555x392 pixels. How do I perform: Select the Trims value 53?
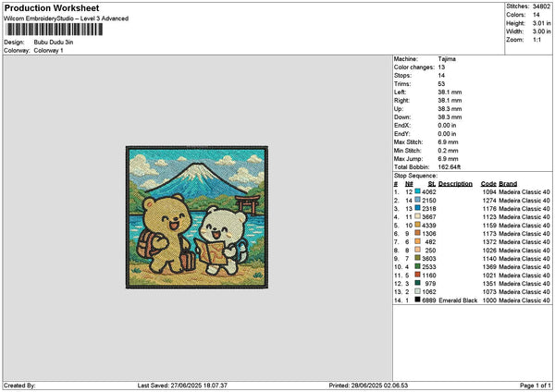click(441, 84)
